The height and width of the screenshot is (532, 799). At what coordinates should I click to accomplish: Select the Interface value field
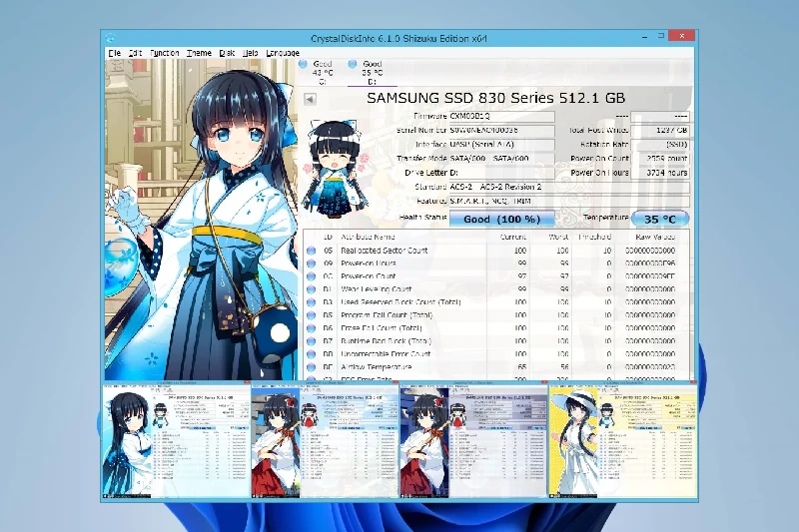(x=502, y=145)
